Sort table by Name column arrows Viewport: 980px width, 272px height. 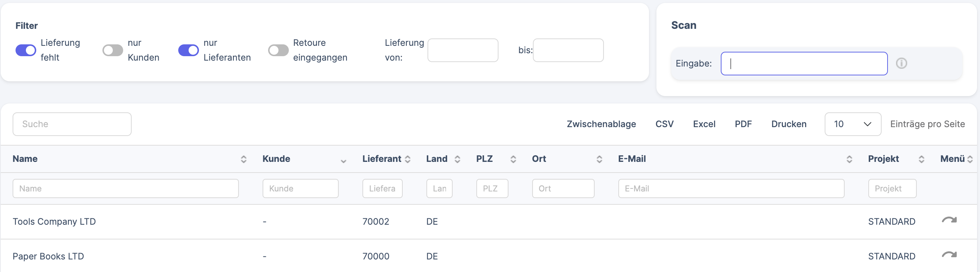tap(243, 159)
